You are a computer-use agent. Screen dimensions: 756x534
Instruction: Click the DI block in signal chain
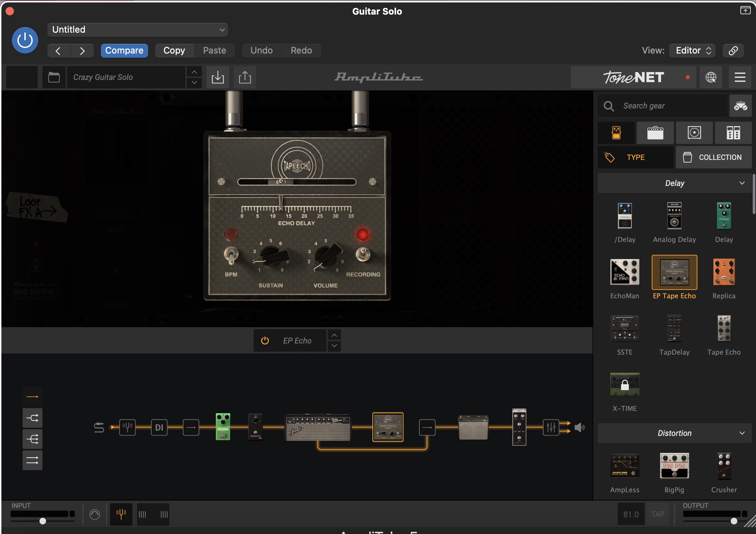[x=159, y=427]
